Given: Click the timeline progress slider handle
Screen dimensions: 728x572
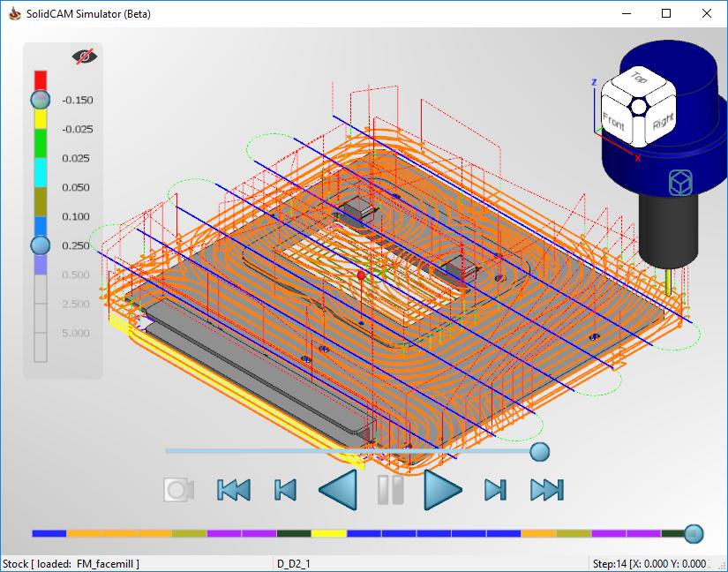Looking at the screenshot, I should tap(694, 534).
